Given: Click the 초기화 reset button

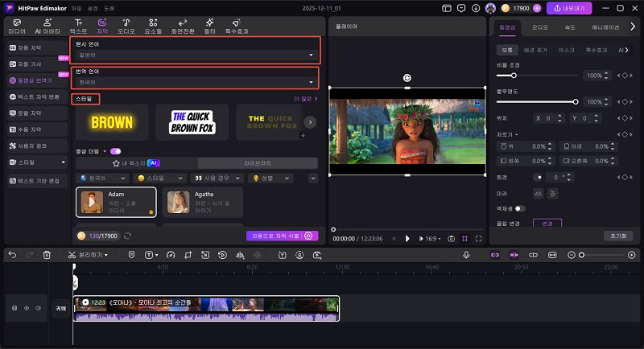Looking at the screenshot, I should 618,236.
